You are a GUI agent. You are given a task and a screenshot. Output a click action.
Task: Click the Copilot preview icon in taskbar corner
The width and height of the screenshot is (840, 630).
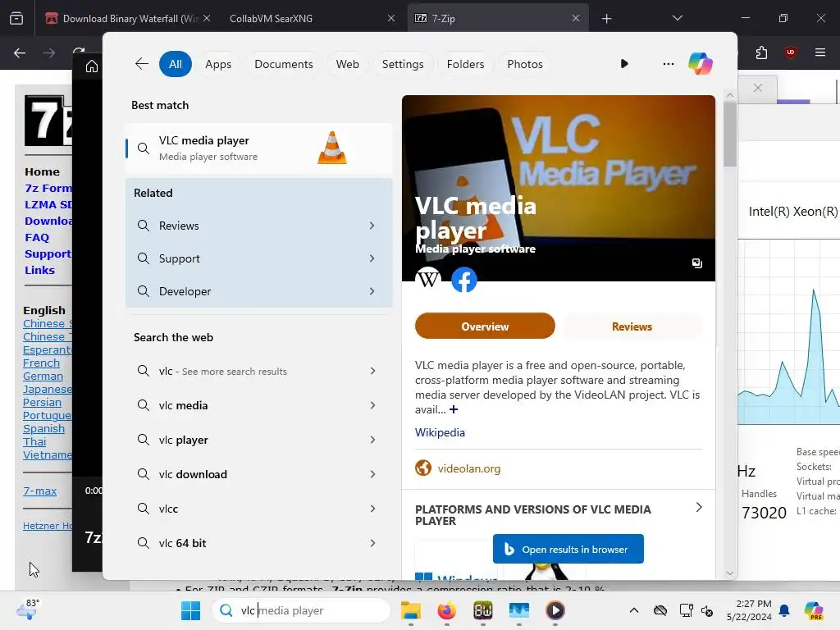tap(814, 610)
